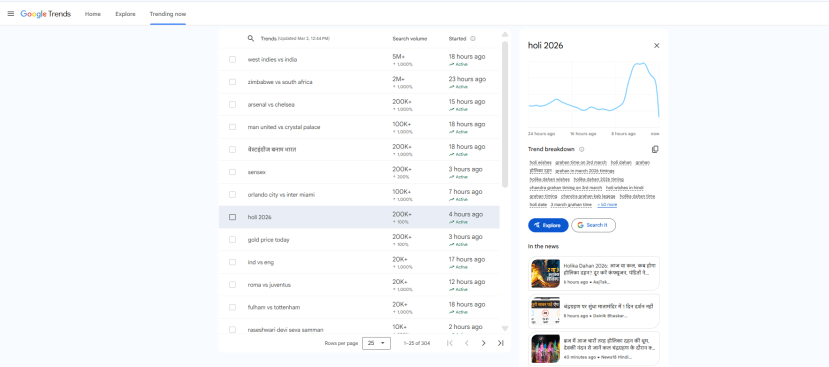
Task: Toggle the holi 2026 row checkbox
Action: [233, 217]
